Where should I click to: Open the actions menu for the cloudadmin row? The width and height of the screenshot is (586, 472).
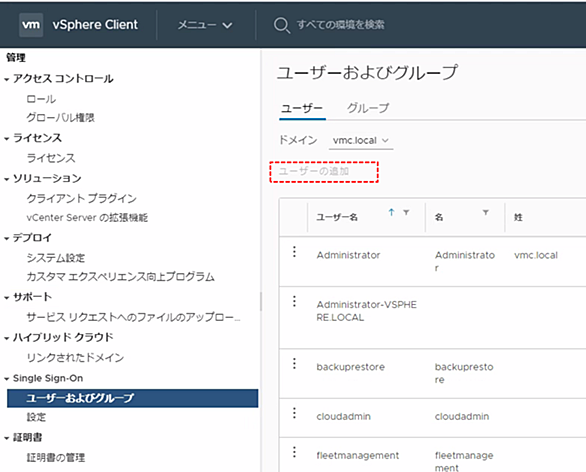294,413
